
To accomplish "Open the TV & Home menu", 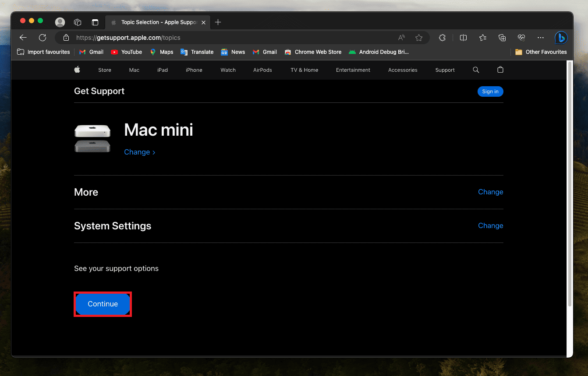I will (305, 70).
